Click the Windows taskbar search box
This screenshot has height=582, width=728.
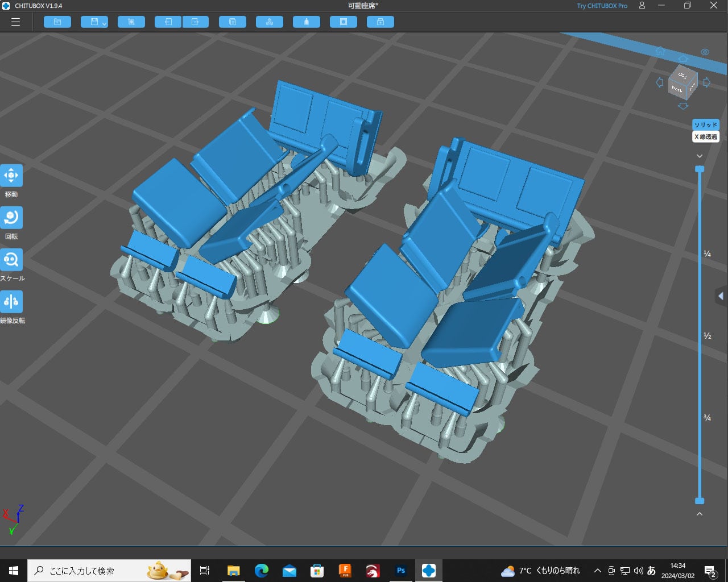[x=108, y=571]
